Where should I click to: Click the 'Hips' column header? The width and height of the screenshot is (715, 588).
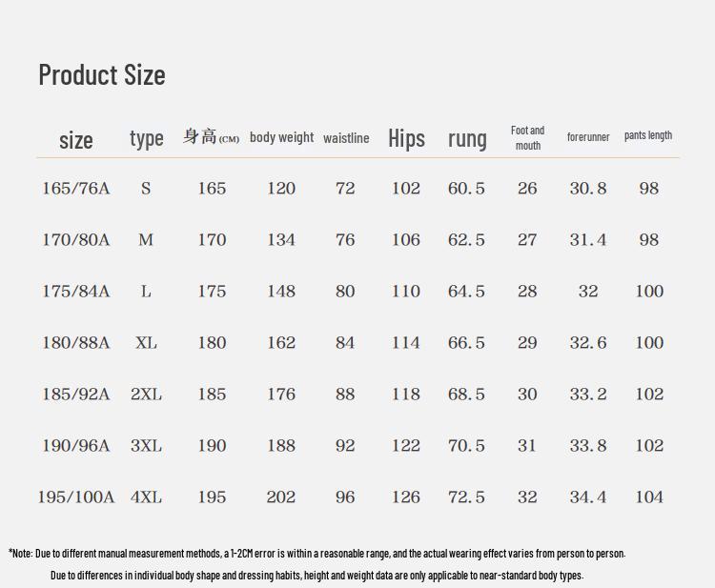point(406,138)
